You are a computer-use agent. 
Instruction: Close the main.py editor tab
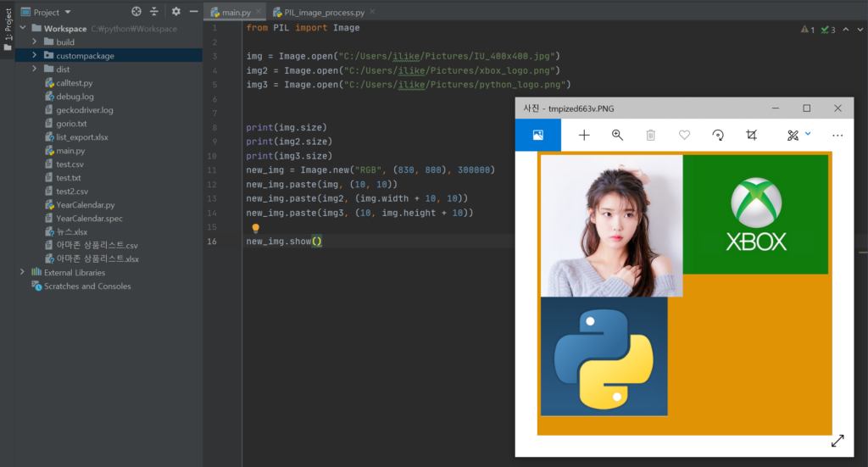(x=257, y=13)
